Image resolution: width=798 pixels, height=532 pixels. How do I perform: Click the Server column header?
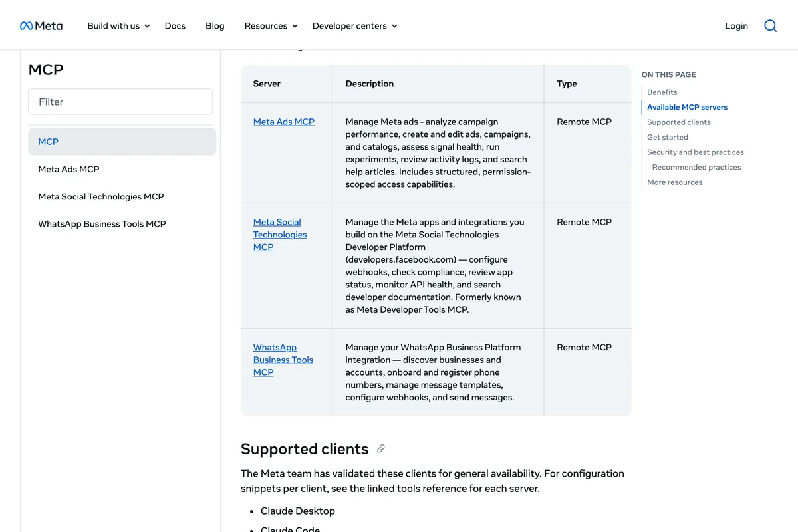click(267, 84)
